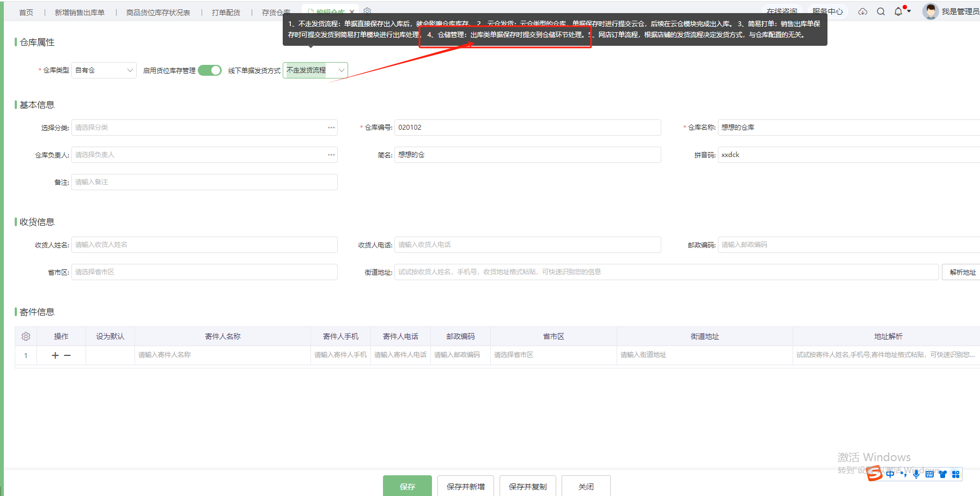Click the 请输入街道地址 table cell
The image size is (980, 496).
[705, 355]
